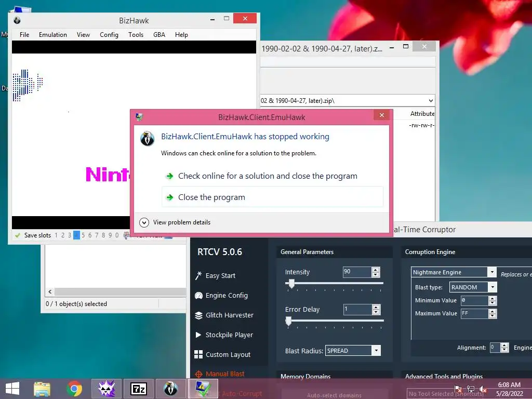Click Minimum Value field 0
Image resolution: width=532 pixels, height=399 pixels.
pyautogui.click(x=474, y=300)
